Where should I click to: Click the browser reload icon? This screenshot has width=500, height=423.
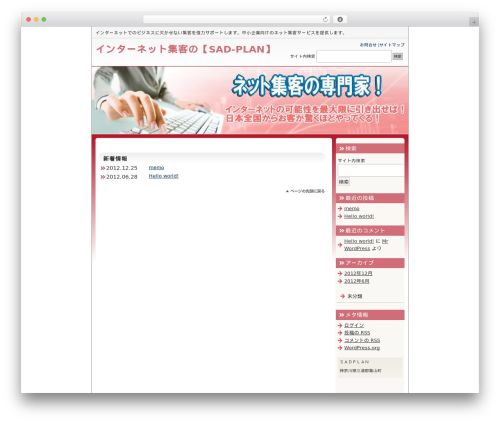[x=325, y=20]
